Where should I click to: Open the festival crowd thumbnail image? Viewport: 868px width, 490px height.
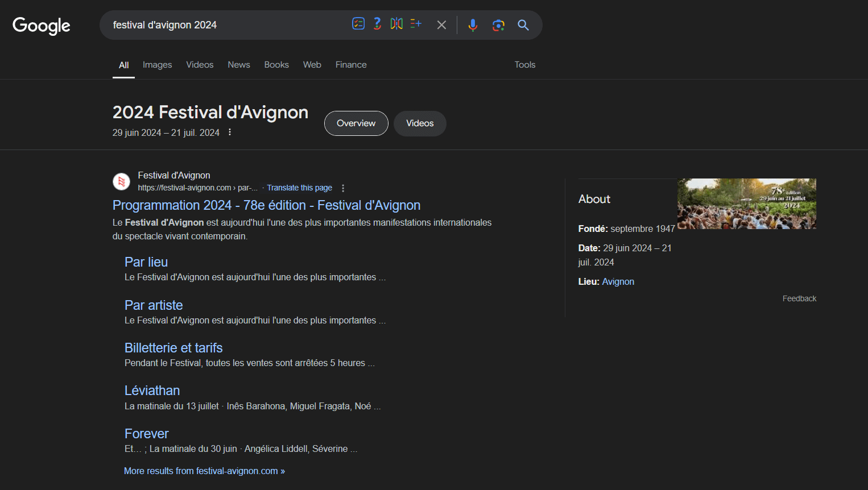tap(747, 204)
